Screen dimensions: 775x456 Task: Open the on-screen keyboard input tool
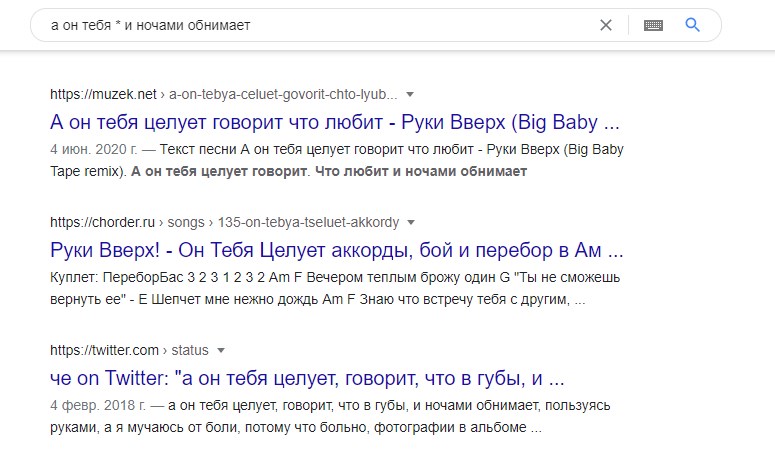point(653,25)
